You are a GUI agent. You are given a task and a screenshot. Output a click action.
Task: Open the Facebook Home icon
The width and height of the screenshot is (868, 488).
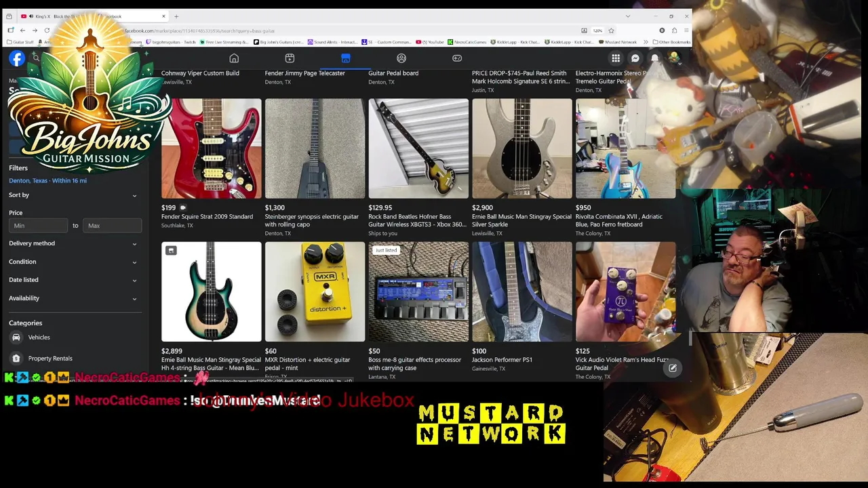[234, 58]
